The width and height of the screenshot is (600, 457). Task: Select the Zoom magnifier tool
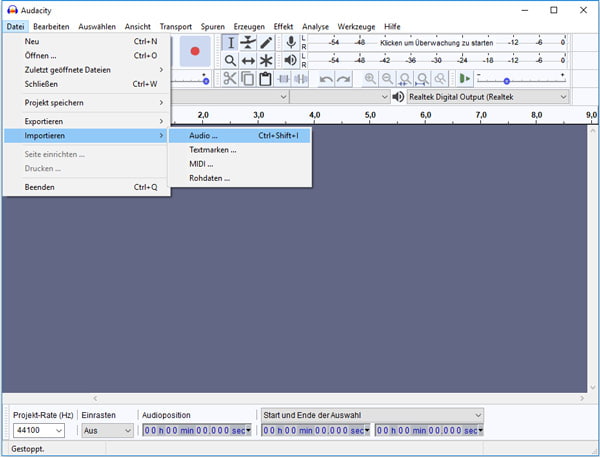coord(230,60)
